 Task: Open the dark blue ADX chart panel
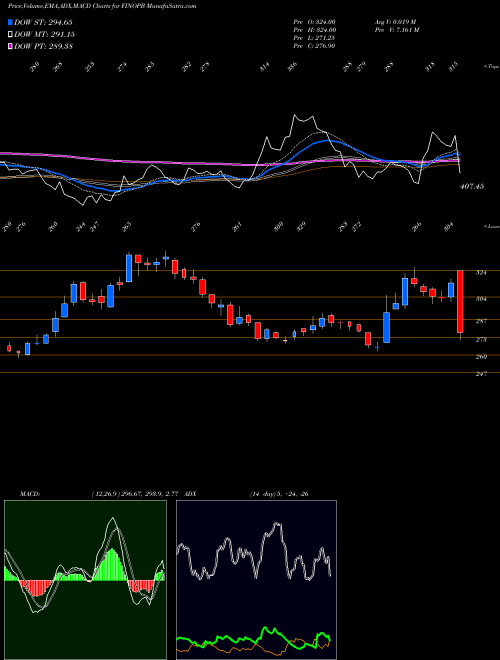point(256,580)
